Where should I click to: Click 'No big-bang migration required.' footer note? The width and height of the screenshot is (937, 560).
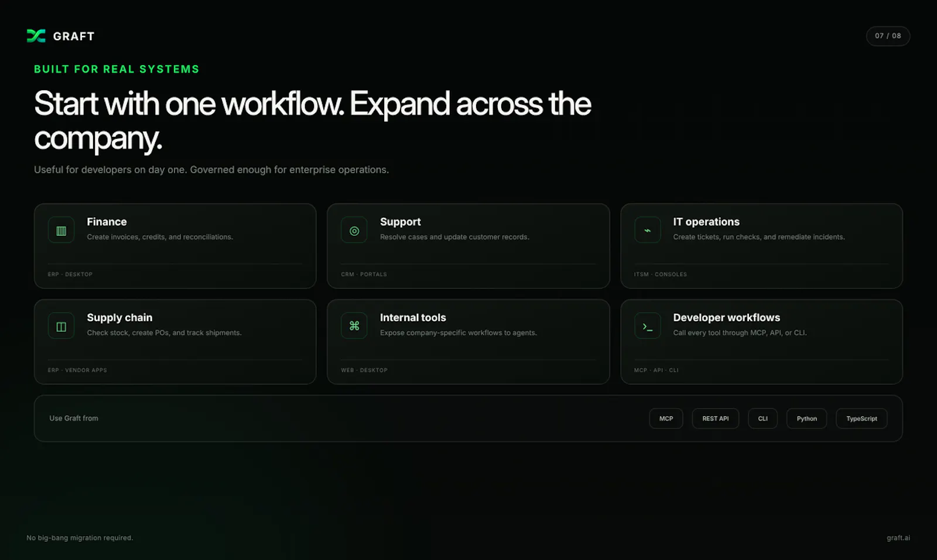pyautogui.click(x=80, y=538)
